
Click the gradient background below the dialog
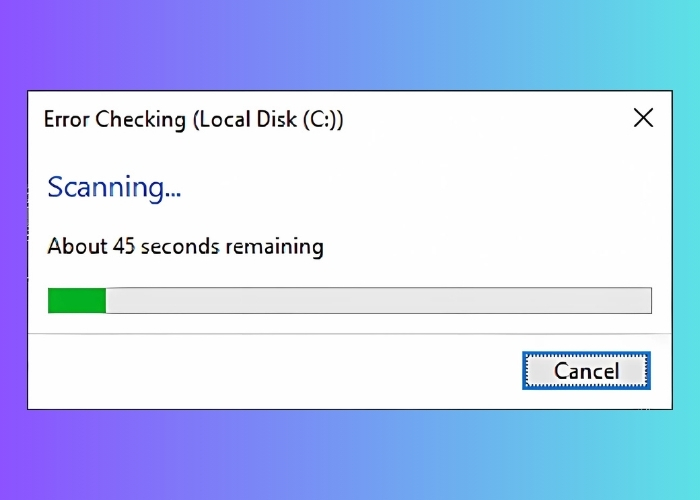(350, 455)
